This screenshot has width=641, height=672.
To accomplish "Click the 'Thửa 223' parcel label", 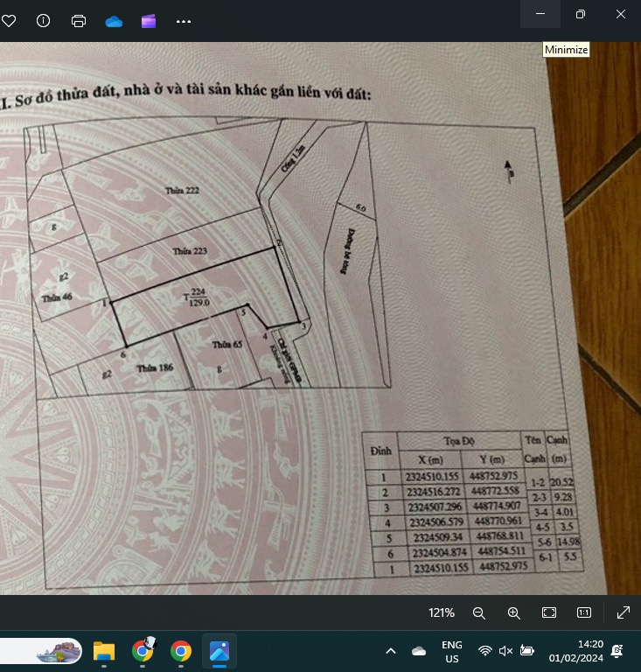I will 190,251.
